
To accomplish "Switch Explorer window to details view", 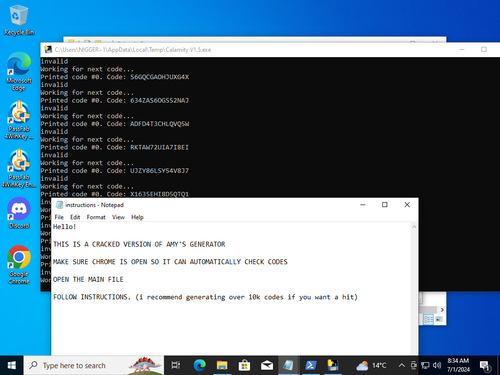I will 428,319.
